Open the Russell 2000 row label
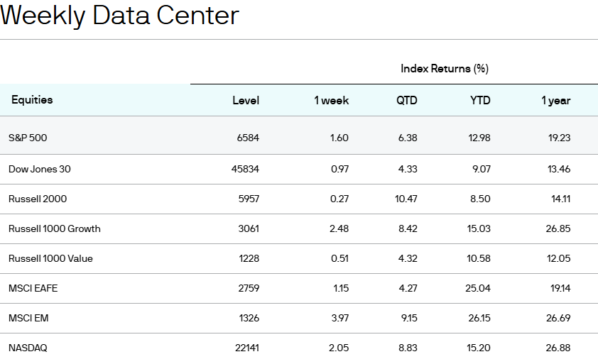Viewport: 598px width, 364px height. tap(38, 199)
